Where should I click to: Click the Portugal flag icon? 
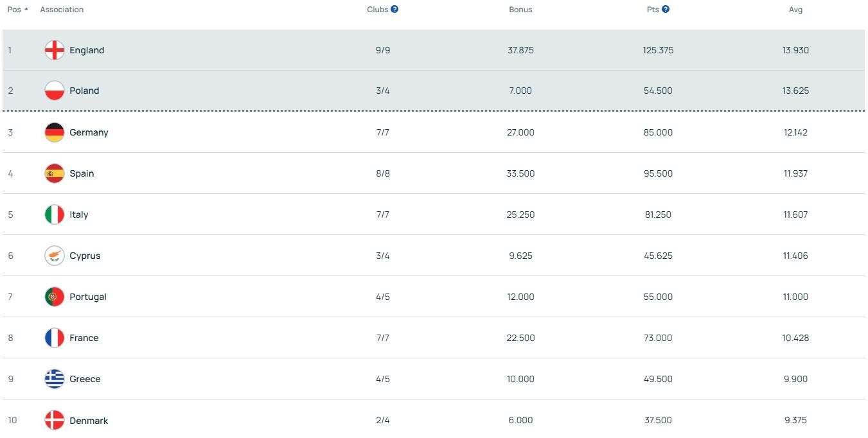(55, 297)
